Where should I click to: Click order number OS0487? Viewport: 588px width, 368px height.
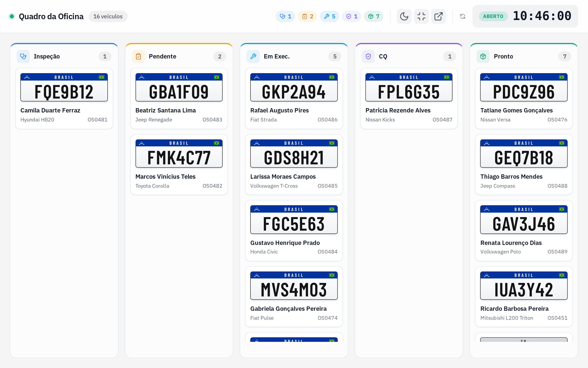(442, 120)
